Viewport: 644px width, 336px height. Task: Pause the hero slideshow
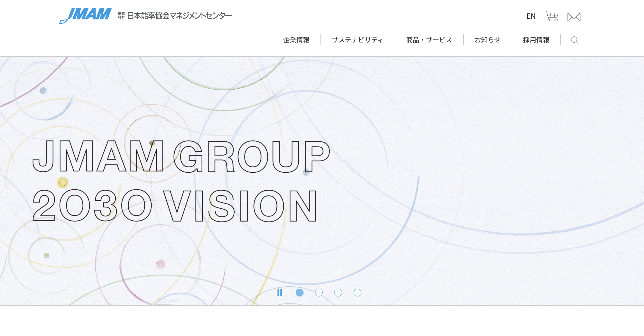point(280,292)
